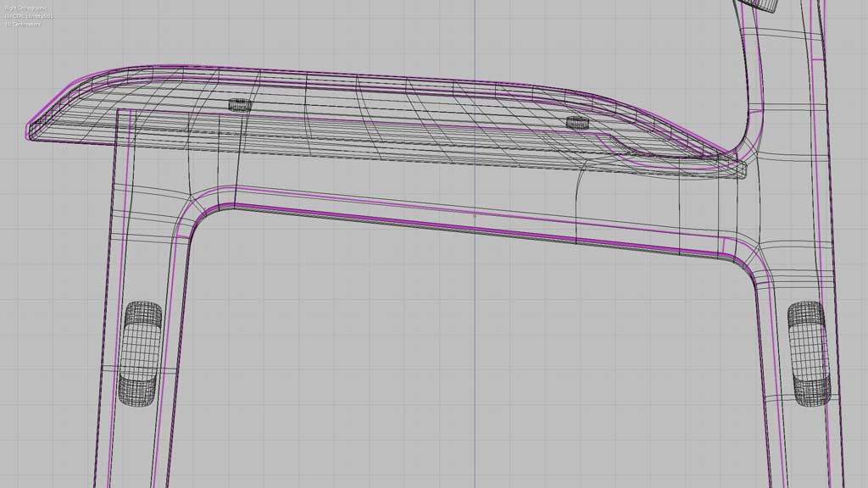Click the Centimeters units text in viewport corner
The height and width of the screenshot is (488, 868).
23,24
